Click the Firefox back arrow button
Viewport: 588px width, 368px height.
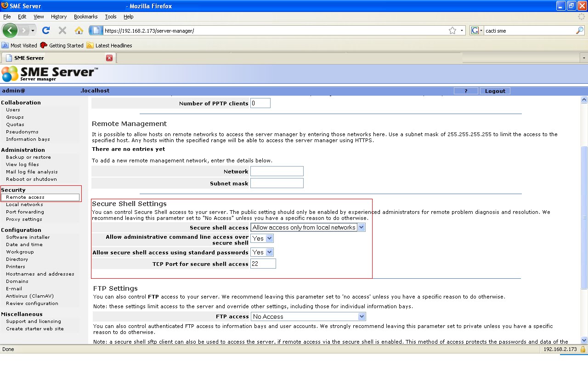10,30
